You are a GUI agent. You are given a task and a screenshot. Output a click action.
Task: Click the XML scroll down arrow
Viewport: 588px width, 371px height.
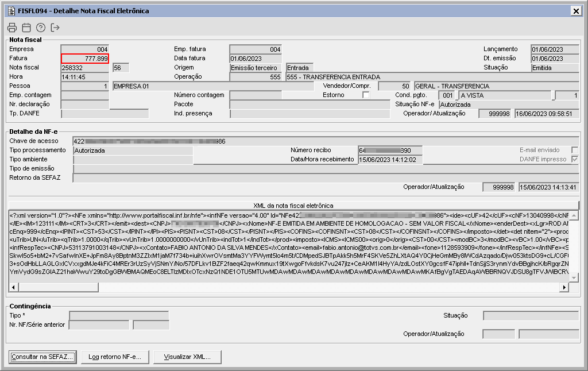click(574, 277)
